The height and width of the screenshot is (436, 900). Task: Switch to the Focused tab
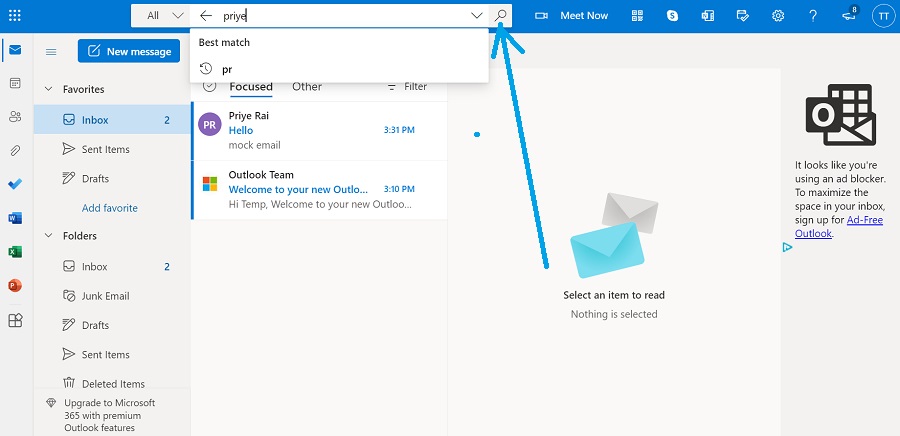(251, 87)
